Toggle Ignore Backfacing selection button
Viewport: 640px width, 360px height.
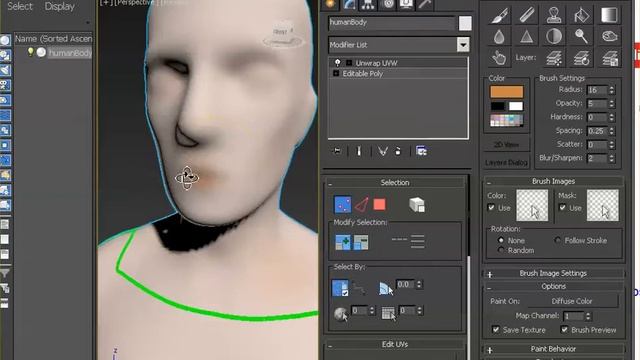click(340, 288)
